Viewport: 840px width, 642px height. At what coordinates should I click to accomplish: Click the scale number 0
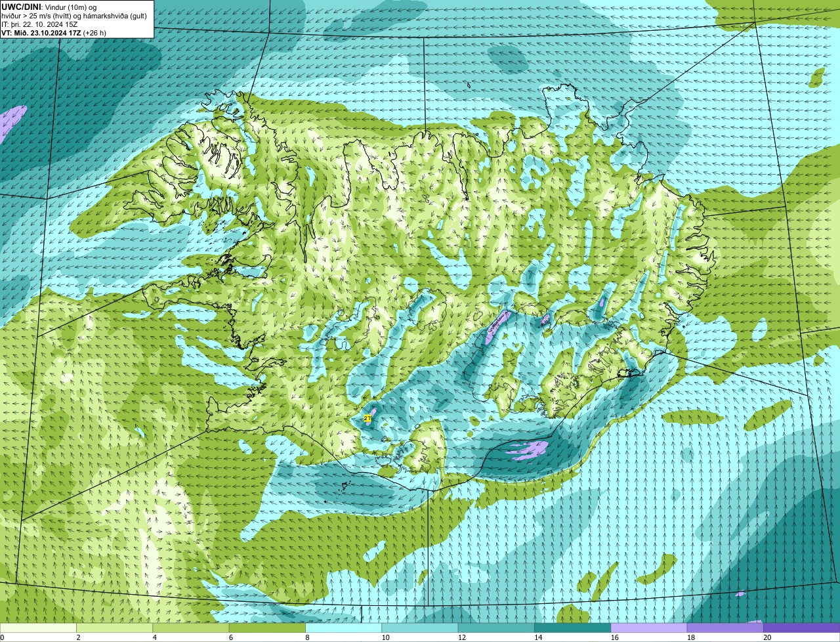(x=2, y=637)
